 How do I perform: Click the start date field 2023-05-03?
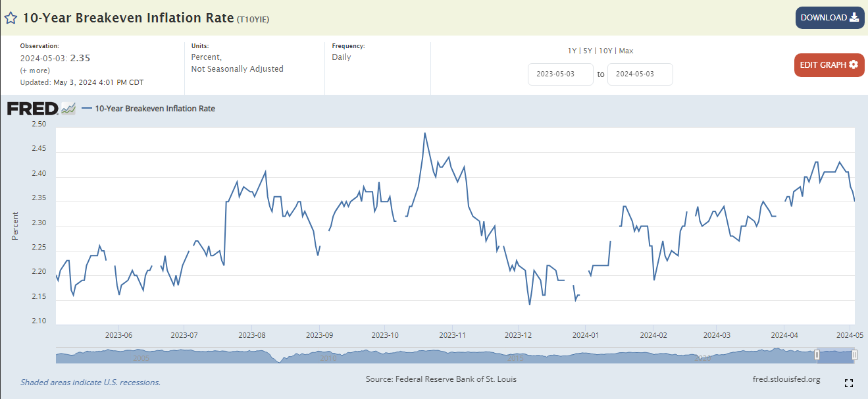pos(560,74)
